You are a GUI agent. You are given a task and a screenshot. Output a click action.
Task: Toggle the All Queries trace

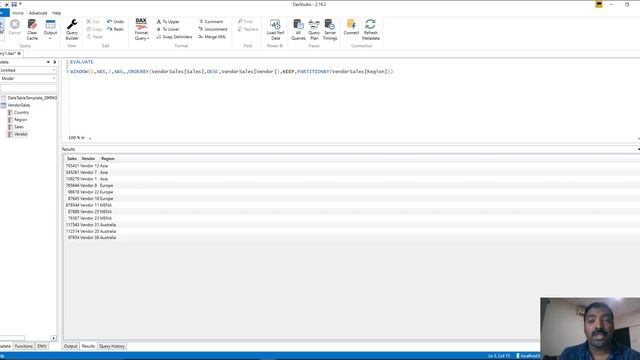tap(298, 30)
